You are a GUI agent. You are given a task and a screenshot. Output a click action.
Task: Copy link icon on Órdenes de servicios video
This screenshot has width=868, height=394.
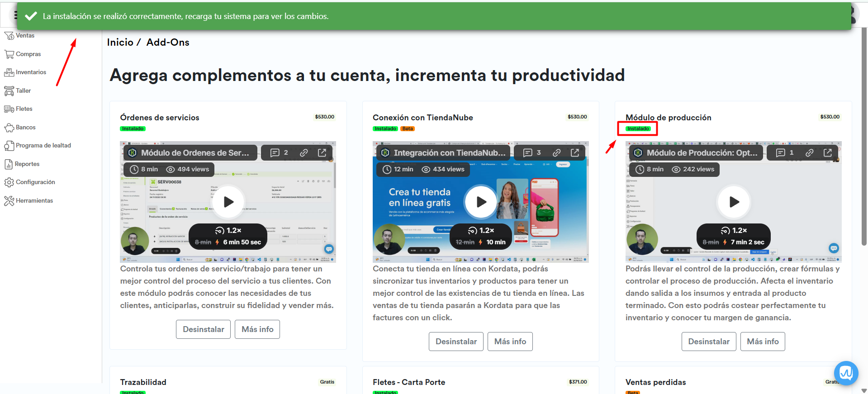click(x=304, y=153)
